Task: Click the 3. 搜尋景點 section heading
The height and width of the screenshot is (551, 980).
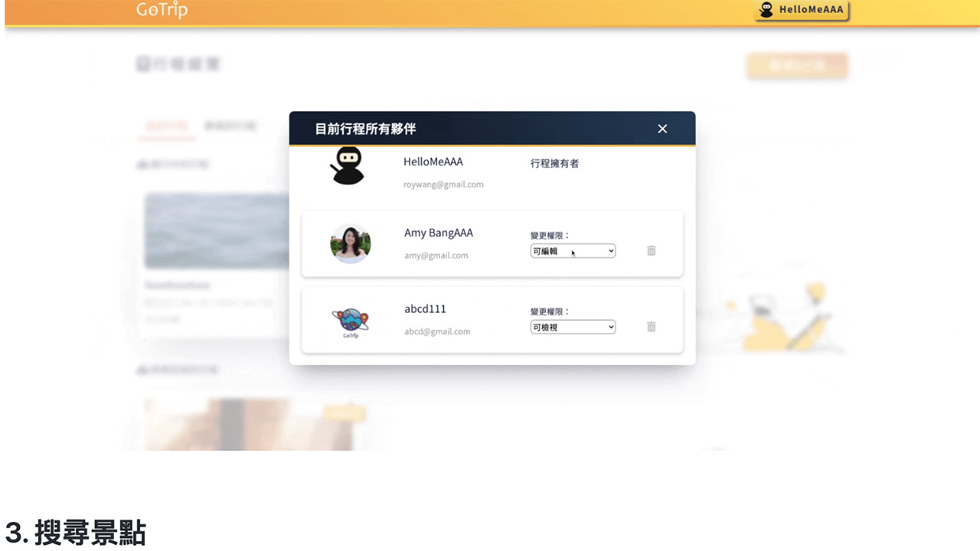Action: 75,532
